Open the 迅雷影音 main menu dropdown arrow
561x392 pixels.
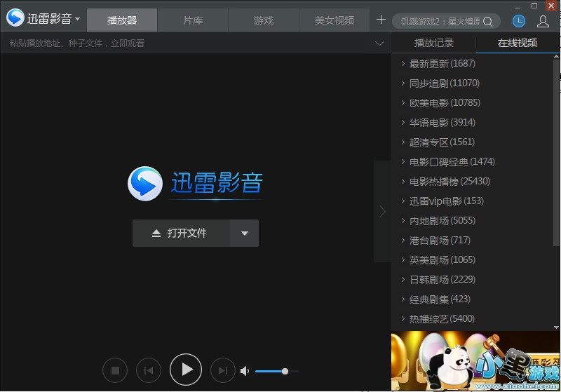[77, 18]
